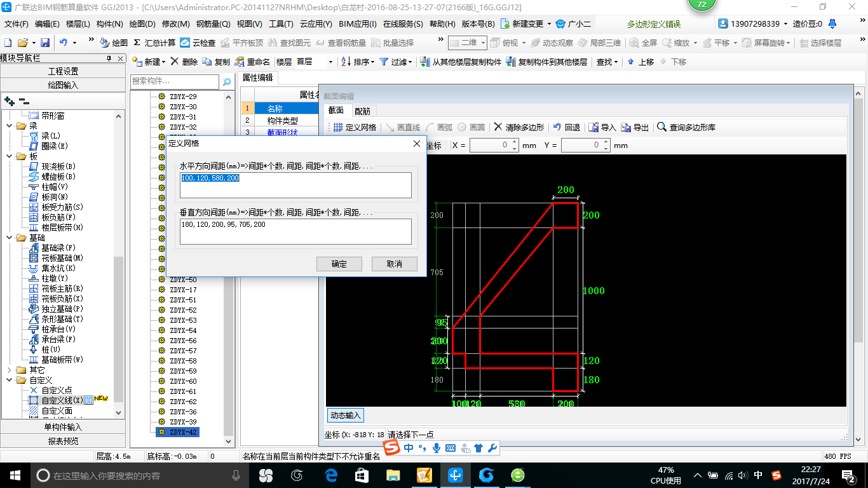
Task: Click the Windows Start button
Action: 15,475
